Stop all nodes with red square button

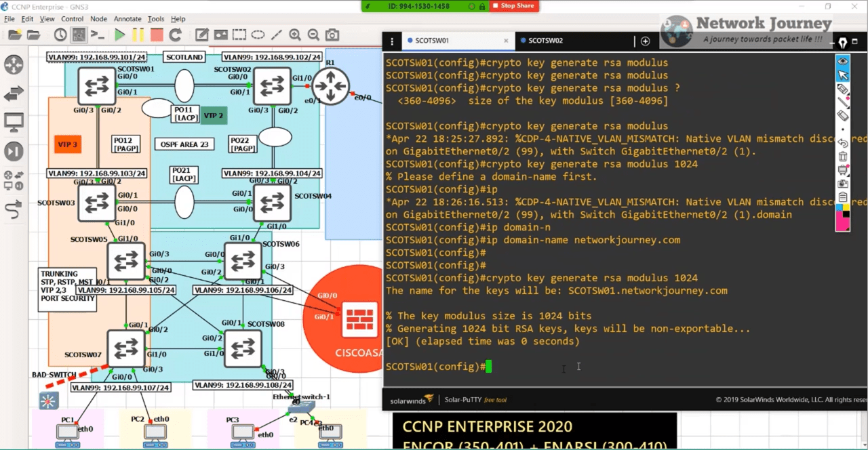(x=157, y=35)
